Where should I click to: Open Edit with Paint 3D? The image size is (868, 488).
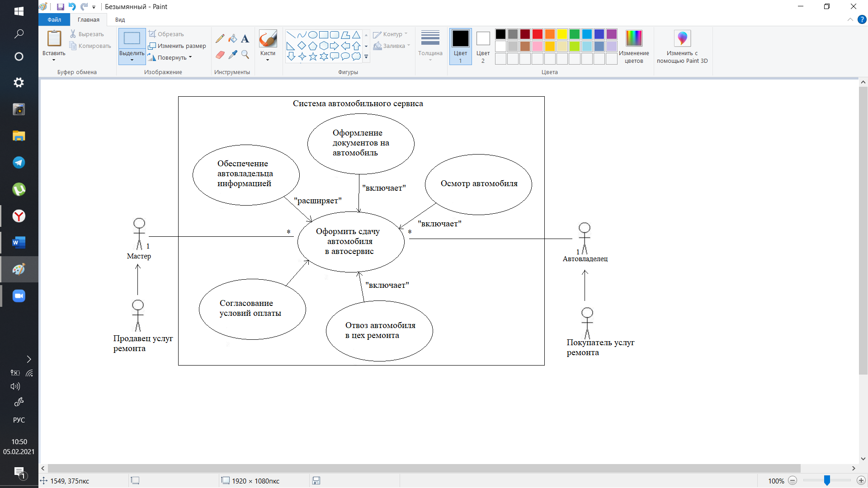(x=682, y=39)
